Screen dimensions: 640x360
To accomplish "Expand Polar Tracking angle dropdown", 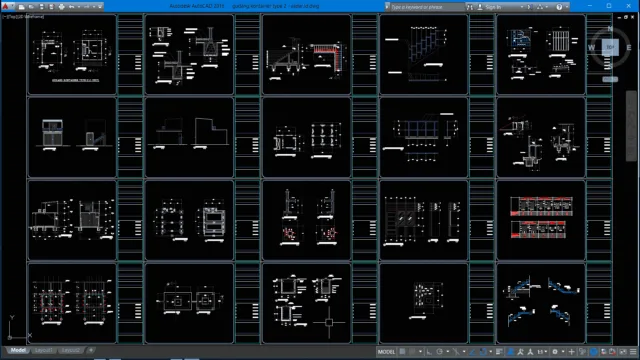I will [x=448, y=351].
